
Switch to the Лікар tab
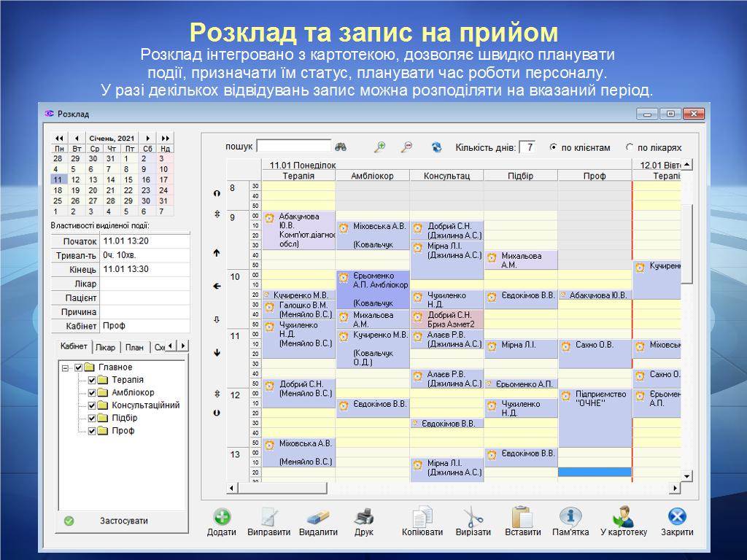(105, 347)
